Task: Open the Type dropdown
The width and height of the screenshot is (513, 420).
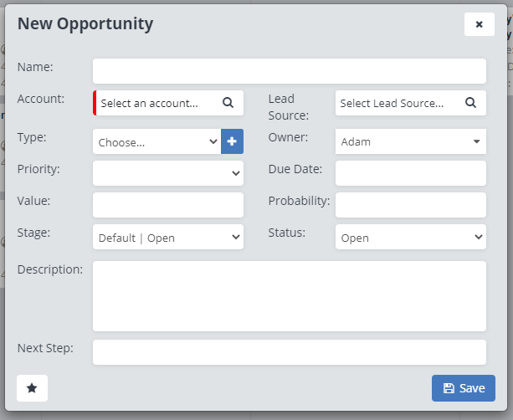Action: pyautogui.click(x=157, y=141)
